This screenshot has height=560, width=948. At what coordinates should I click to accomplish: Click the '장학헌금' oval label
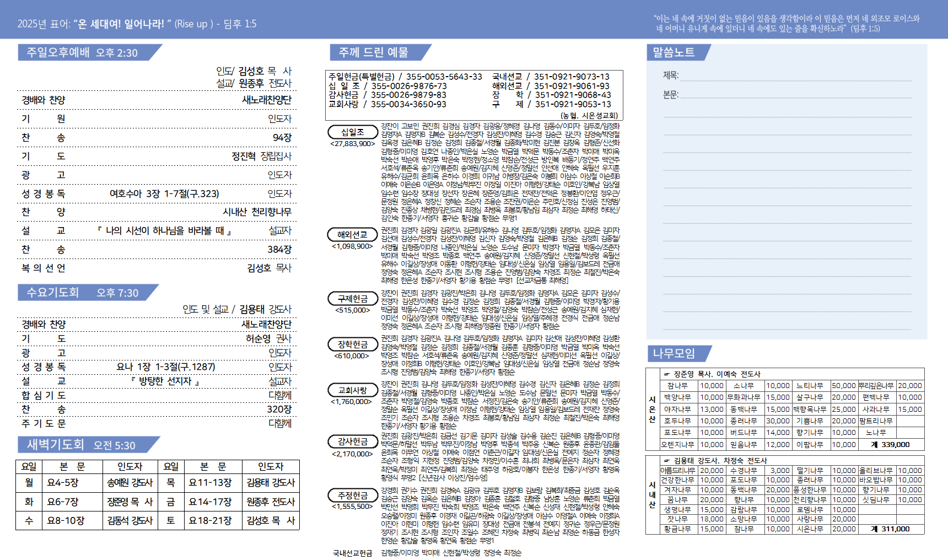coord(353,344)
